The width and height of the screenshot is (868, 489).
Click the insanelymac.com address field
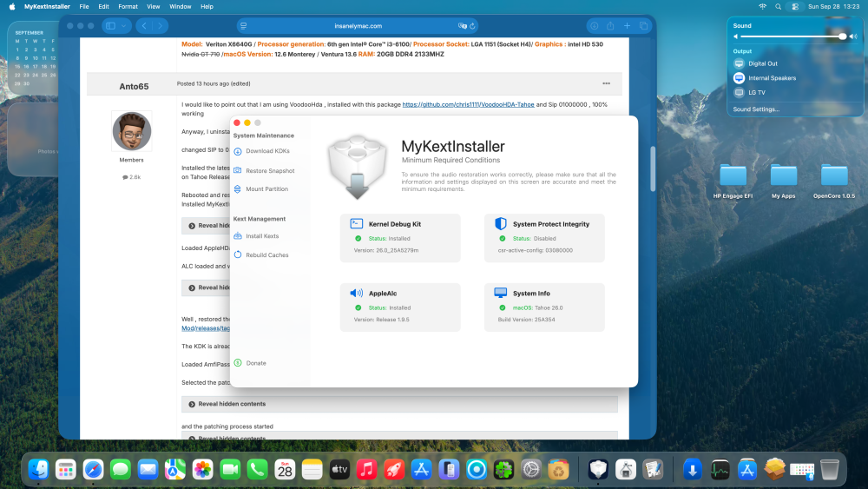(358, 26)
